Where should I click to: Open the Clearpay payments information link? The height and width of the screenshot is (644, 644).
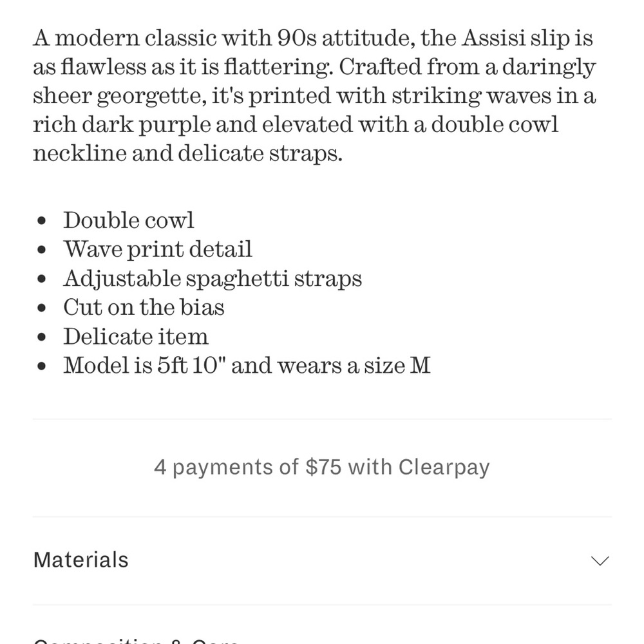coord(322,468)
